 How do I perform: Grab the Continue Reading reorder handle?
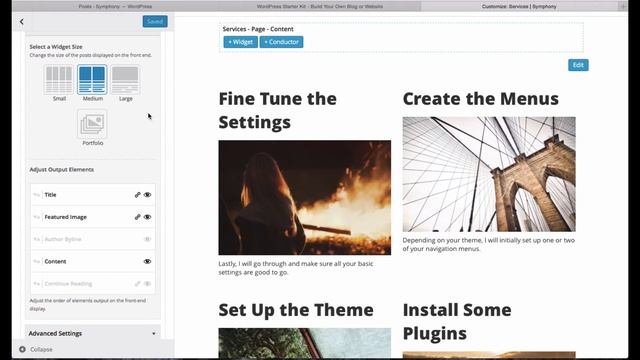point(37,284)
